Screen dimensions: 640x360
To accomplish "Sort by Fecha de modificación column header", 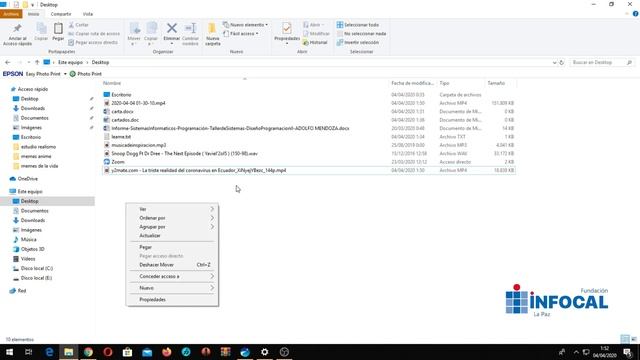I will point(413,83).
